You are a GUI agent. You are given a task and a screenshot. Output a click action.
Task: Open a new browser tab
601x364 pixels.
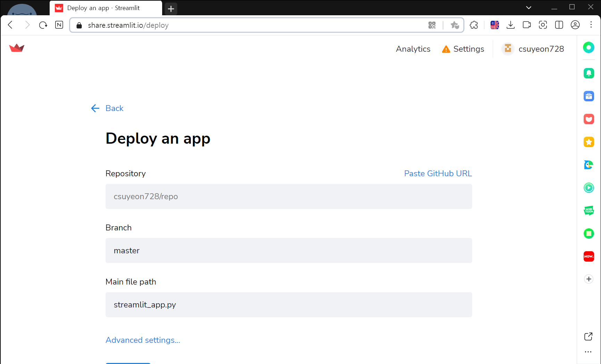171,9
